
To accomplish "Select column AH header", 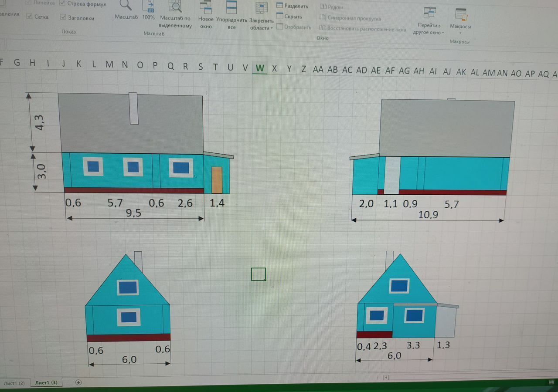I will pyautogui.click(x=419, y=71).
